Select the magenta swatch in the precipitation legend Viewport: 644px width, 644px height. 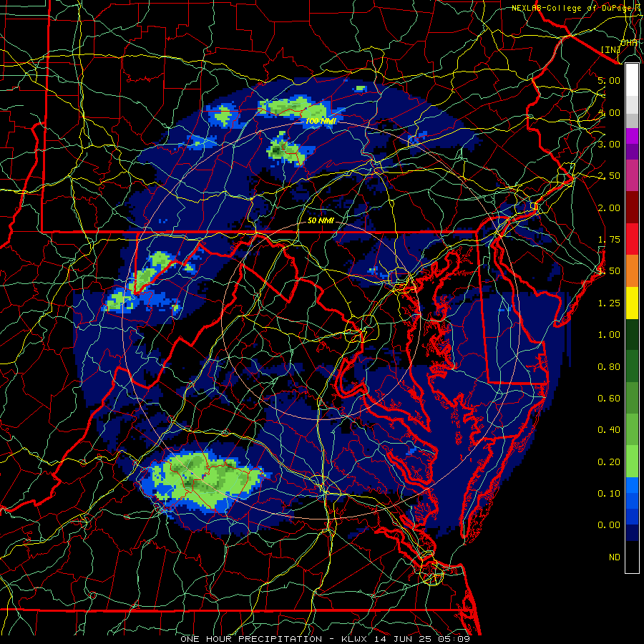(632, 136)
